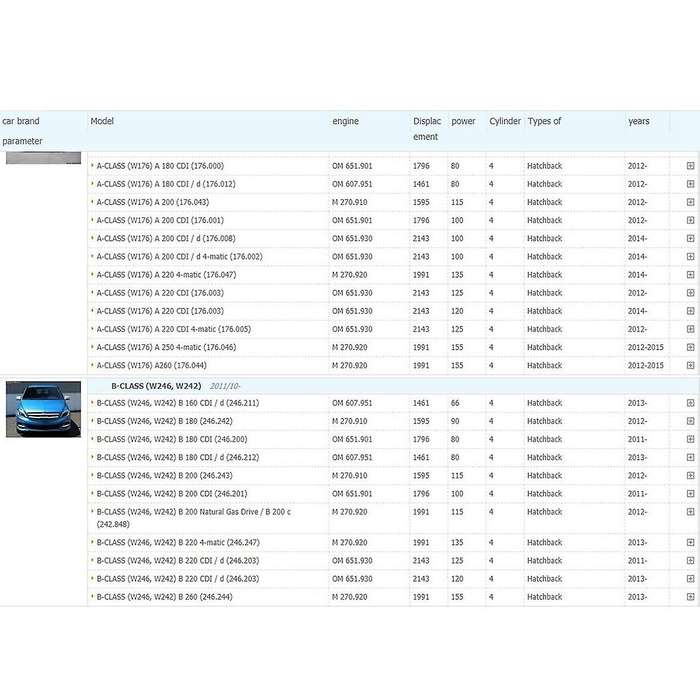The height and width of the screenshot is (700, 700).
Task: Expand plus icon for A 180 CDI / d (176.012)
Action: click(690, 184)
